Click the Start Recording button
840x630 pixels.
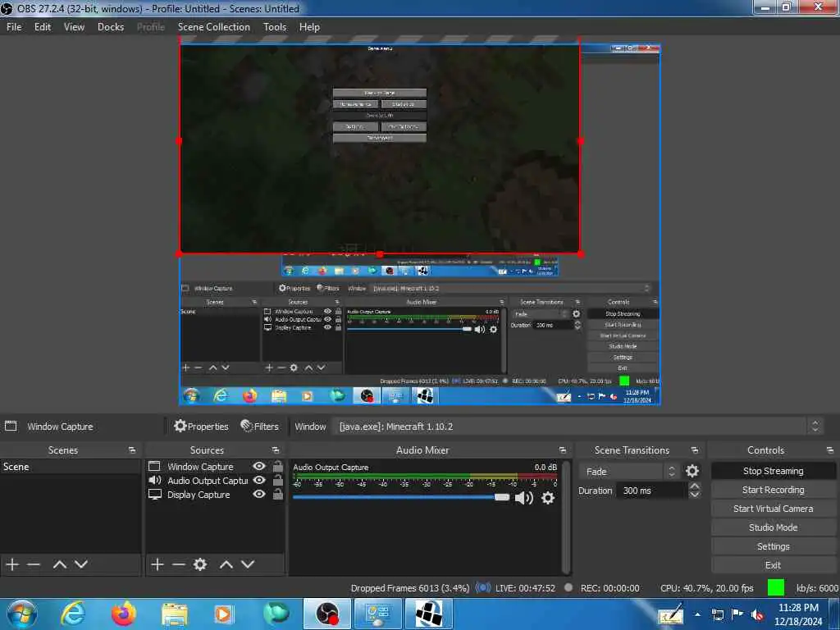[x=773, y=490]
